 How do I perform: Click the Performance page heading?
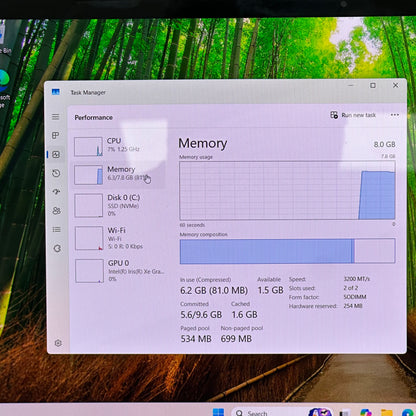[94, 117]
